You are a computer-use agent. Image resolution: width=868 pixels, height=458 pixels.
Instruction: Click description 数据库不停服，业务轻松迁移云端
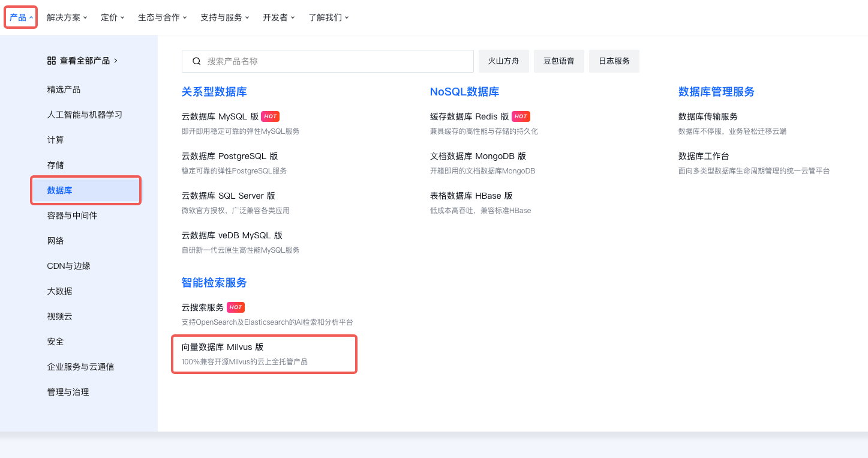point(732,131)
